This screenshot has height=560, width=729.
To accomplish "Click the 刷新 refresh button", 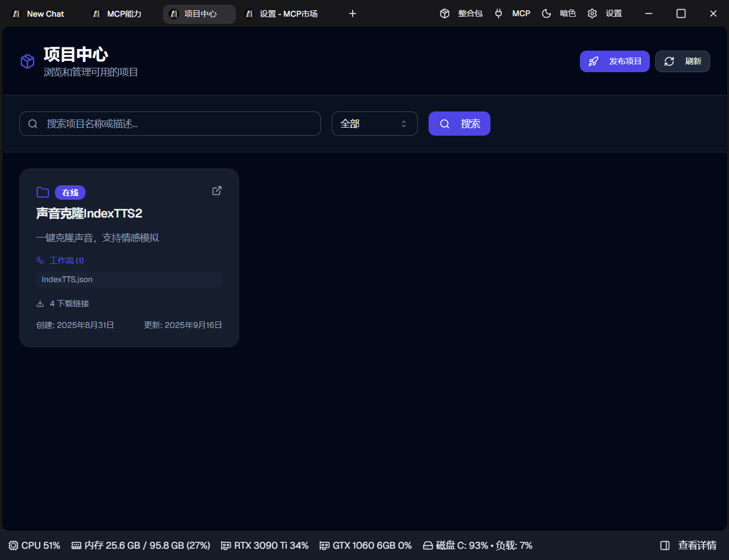I will 682,61.
